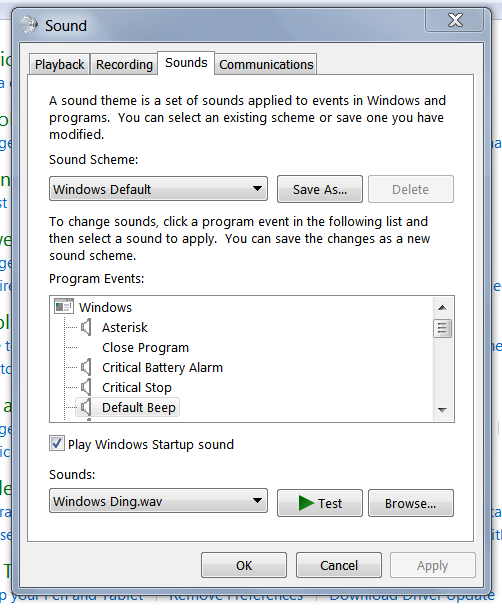Viewport: 502px width, 609px height.
Task: Click the events list scroll up arrow
Action: click(x=442, y=308)
